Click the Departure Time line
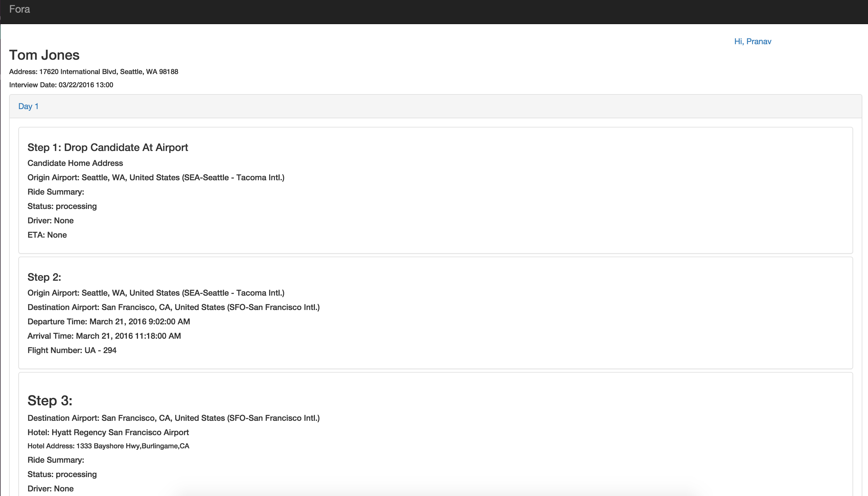This screenshot has width=868, height=496. point(109,321)
